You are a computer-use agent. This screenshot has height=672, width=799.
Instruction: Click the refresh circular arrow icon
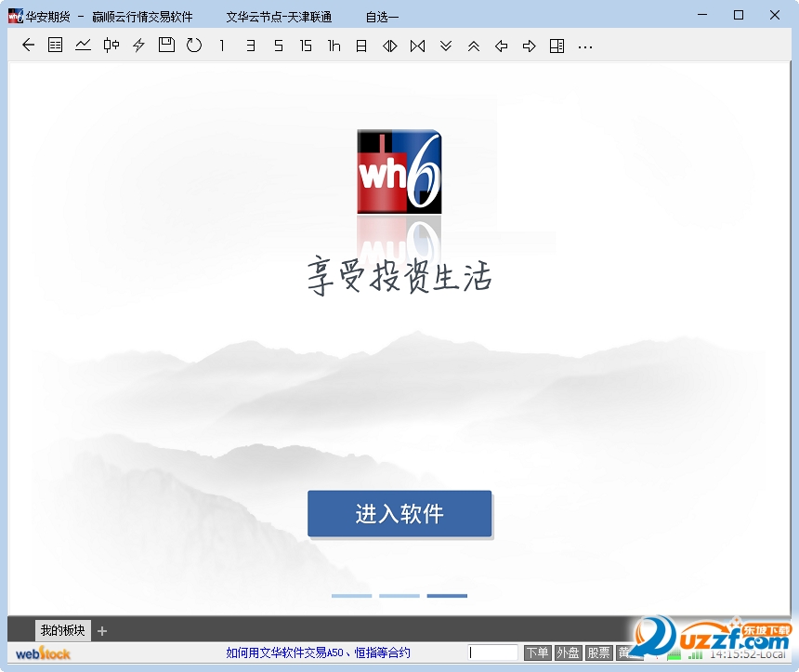pos(194,46)
